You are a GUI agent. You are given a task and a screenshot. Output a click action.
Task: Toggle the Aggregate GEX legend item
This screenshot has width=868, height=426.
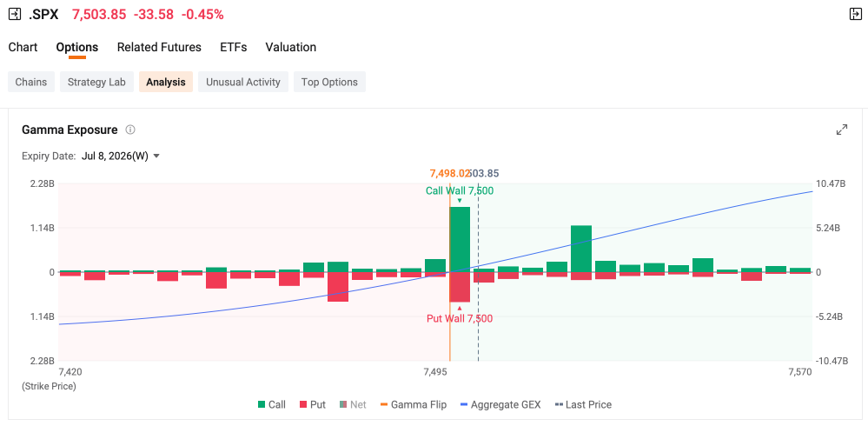tap(500, 404)
